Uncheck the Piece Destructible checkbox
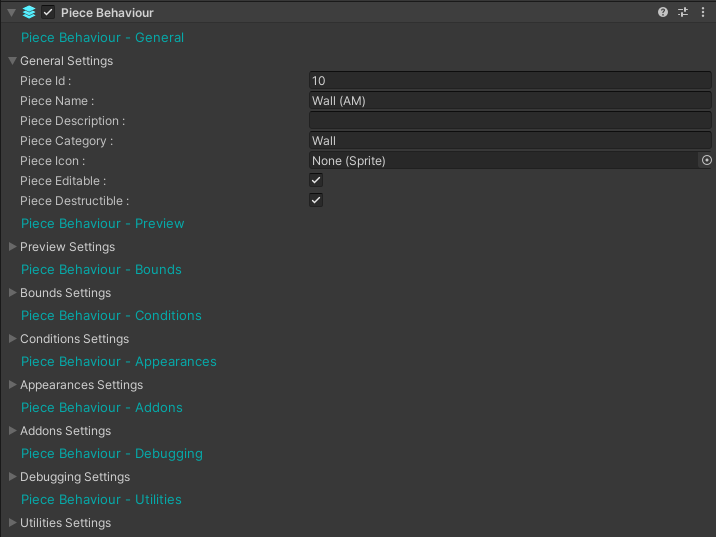 tap(316, 200)
